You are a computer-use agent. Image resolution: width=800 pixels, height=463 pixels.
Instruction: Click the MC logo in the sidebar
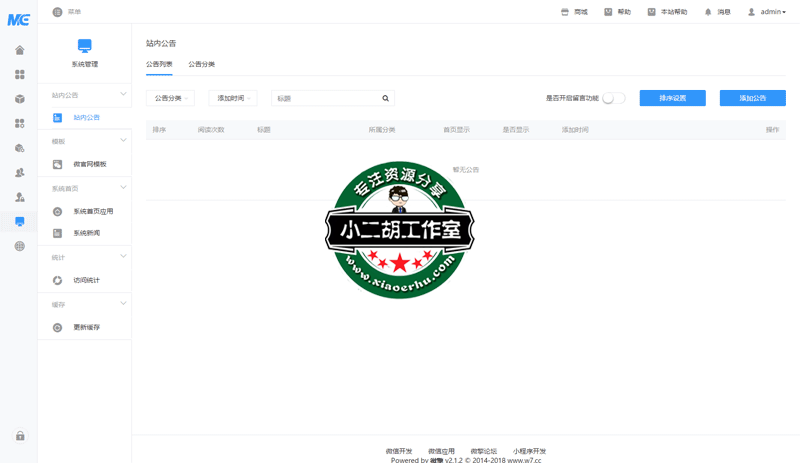19,20
